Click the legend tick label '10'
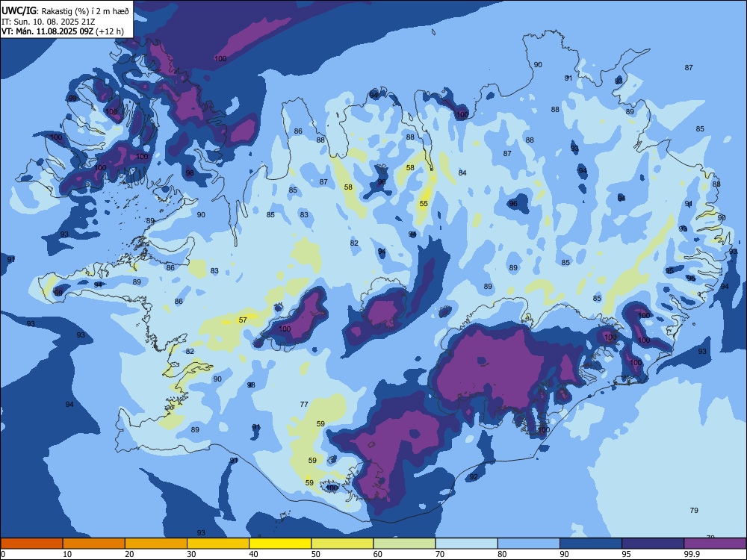The width and height of the screenshot is (747, 560). click(67, 554)
